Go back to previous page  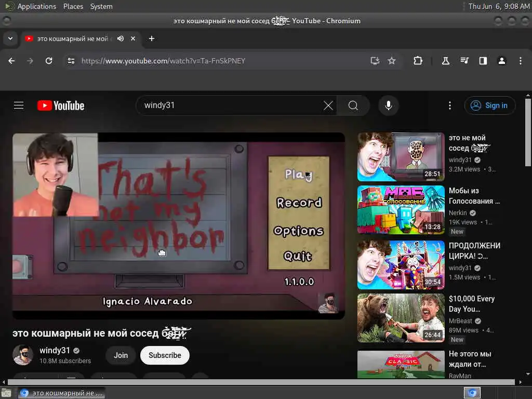11,61
